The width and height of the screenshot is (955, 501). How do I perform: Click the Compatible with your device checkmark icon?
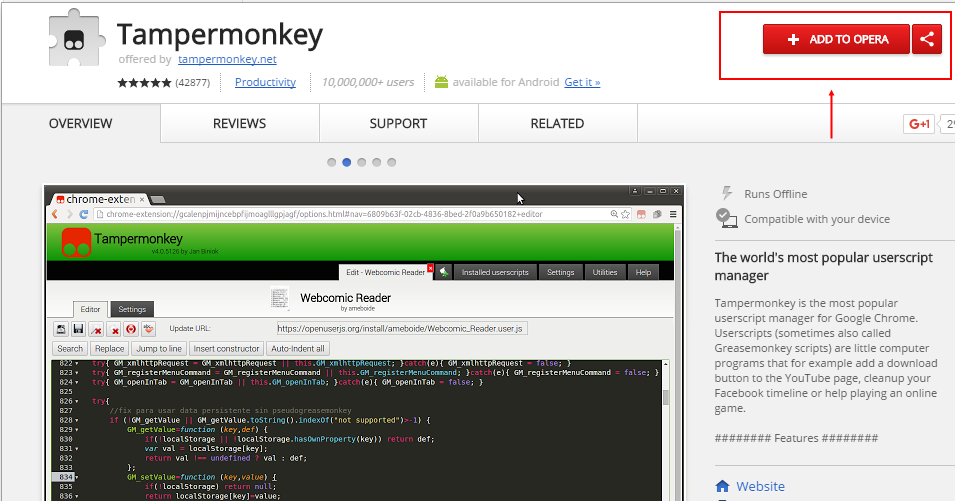(x=726, y=218)
